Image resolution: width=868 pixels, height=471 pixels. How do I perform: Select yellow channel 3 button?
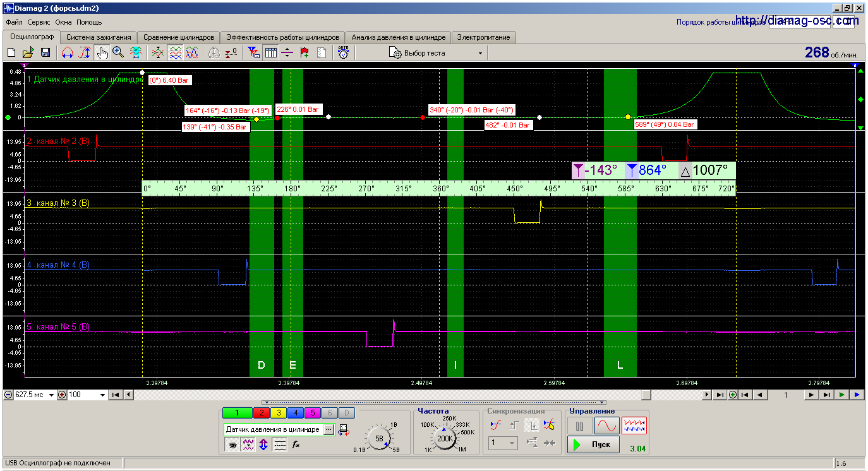tap(278, 413)
